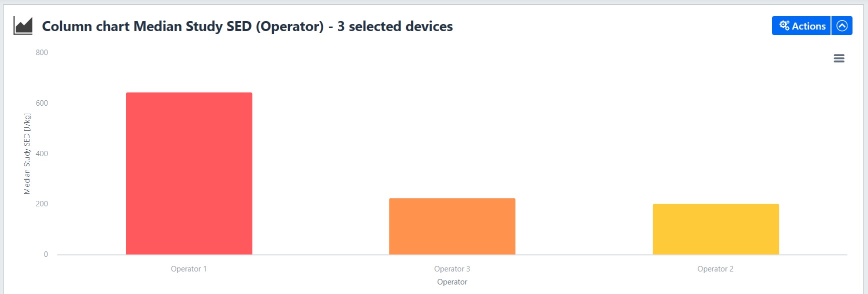This screenshot has width=868, height=294.
Task: Open the Actions button menu
Action: point(801,26)
